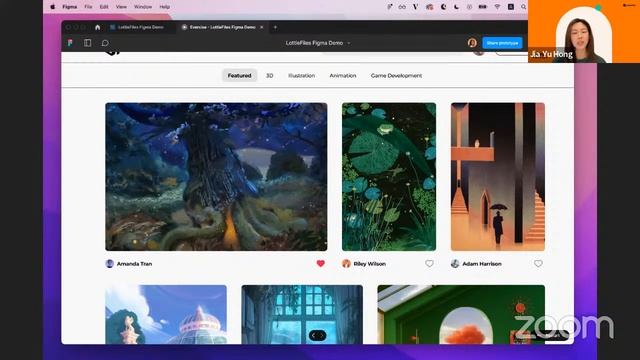The image size is (640, 360).
Task: Open the Edit menu
Action: pyautogui.click(x=104, y=7)
